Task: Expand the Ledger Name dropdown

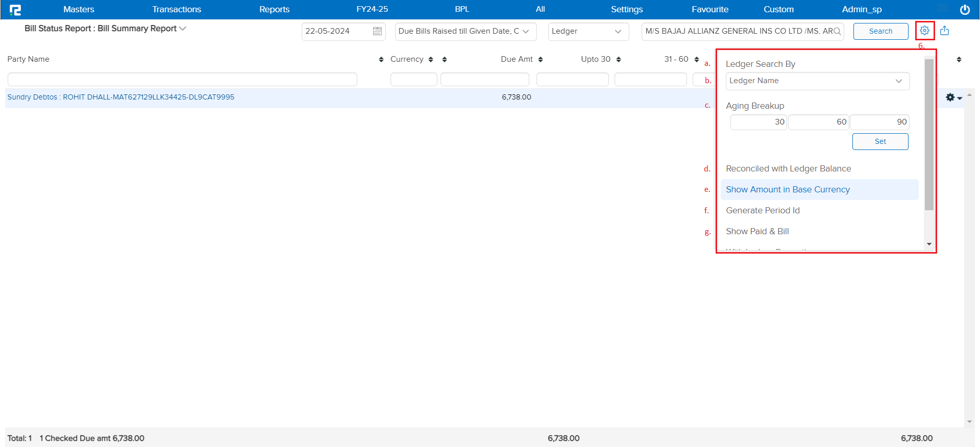Action: pyautogui.click(x=817, y=81)
